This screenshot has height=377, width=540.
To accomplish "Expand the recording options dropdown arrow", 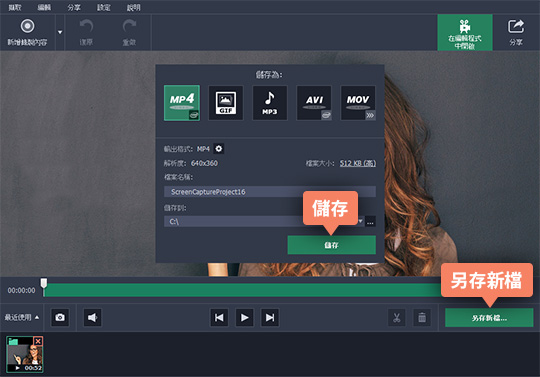I will (60, 32).
